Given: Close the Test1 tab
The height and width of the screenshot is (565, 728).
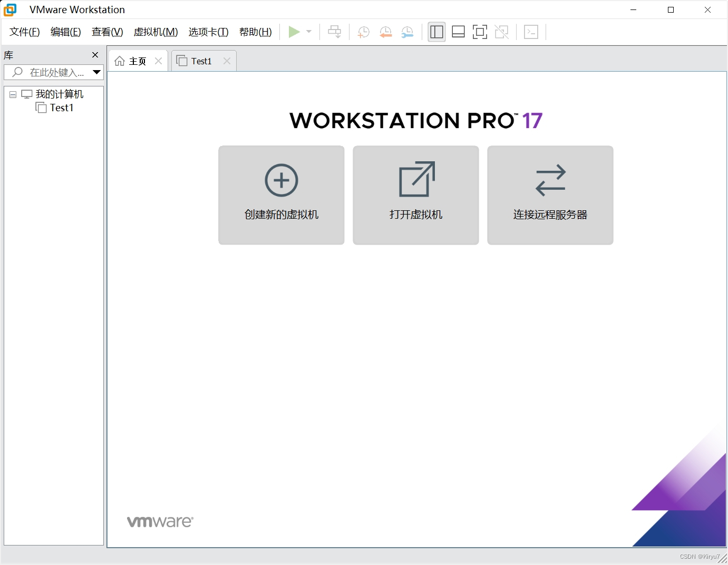Looking at the screenshot, I should click(227, 61).
